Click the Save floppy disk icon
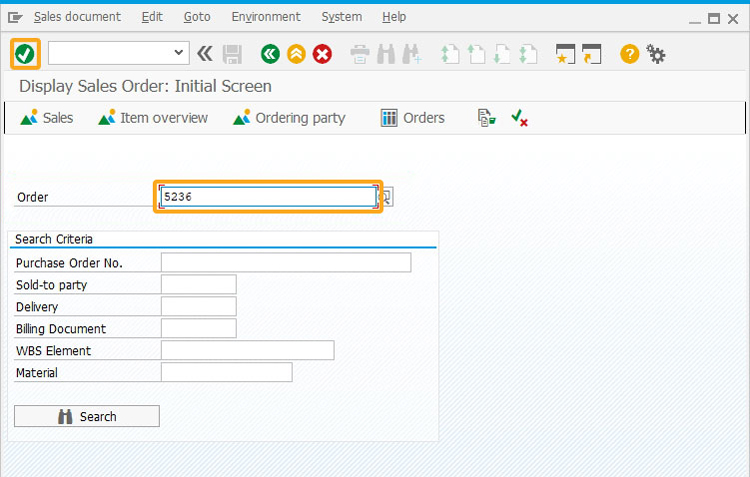The height and width of the screenshot is (477, 750). coord(232,54)
